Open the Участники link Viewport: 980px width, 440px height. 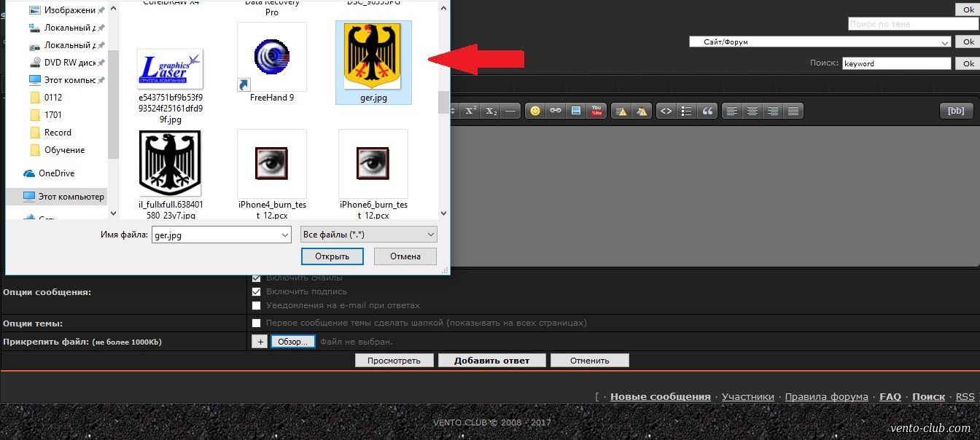click(748, 397)
